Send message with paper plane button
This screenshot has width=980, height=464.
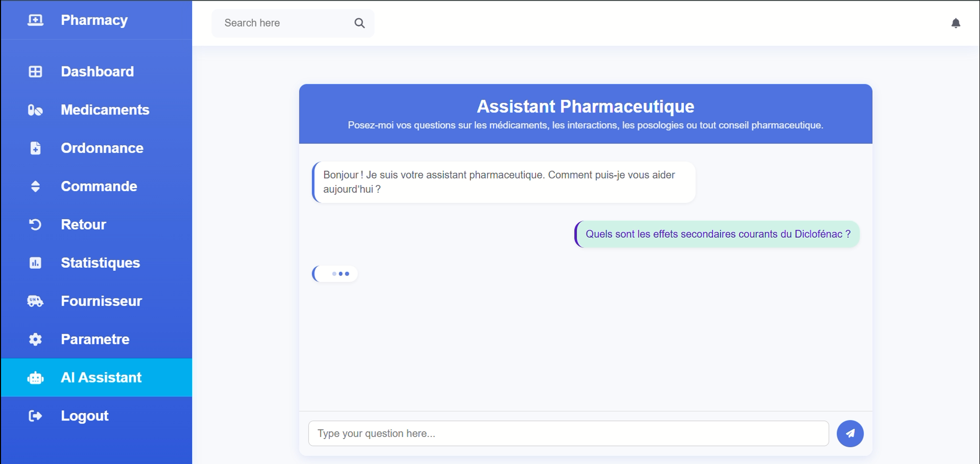click(x=850, y=433)
